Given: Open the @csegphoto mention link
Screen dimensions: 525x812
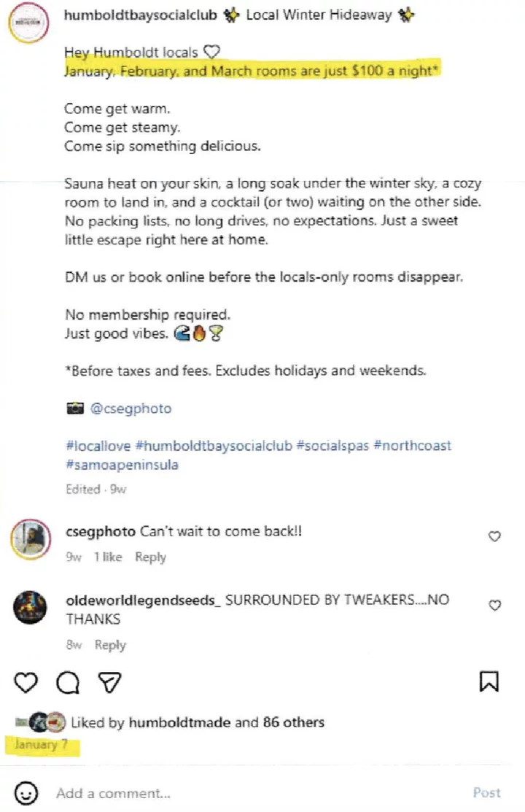Looking at the screenshot, I should pos(131,409).
